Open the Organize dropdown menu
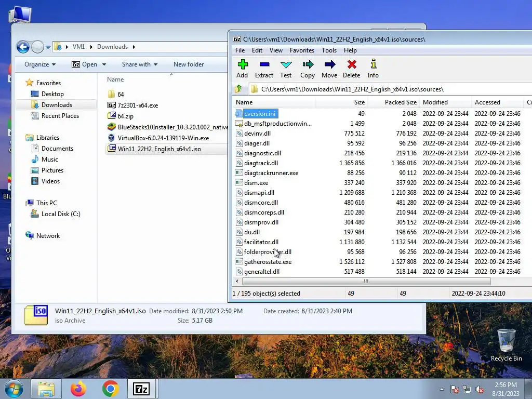This screenshot has width=532, height=399. pyautogui.click(x=40, y=64)
